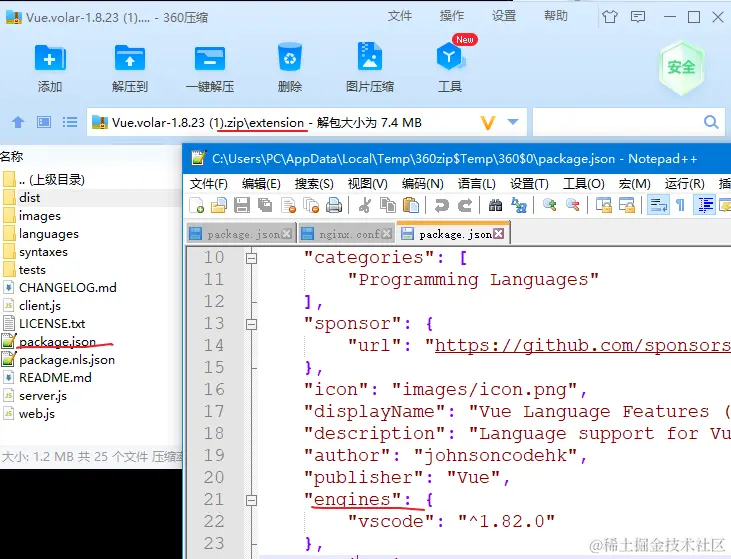Open Find with the binoculars icon
The height and width of the screenshot is (559, 731).
[x=495, y=205]
